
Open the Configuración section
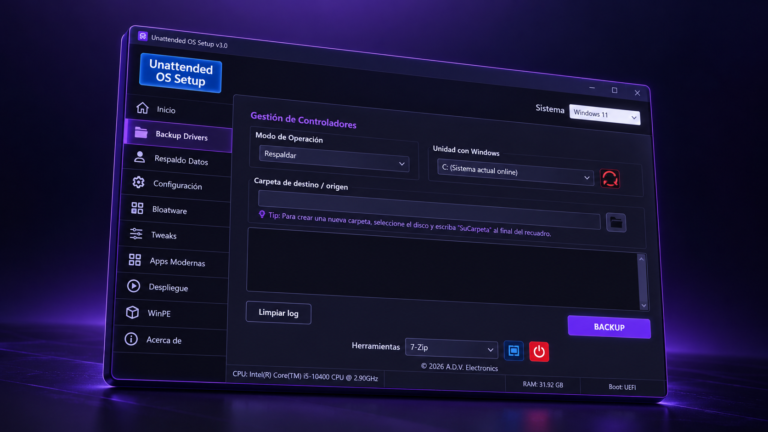coord(176,185)
